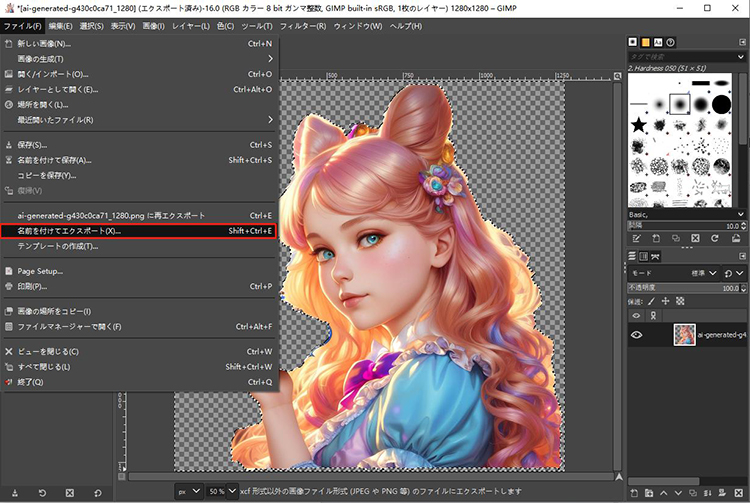The height and width of the screenshot is (503, 750).
Task: Delete layer icon at panel bottom
Action: [x=741, y=493]
